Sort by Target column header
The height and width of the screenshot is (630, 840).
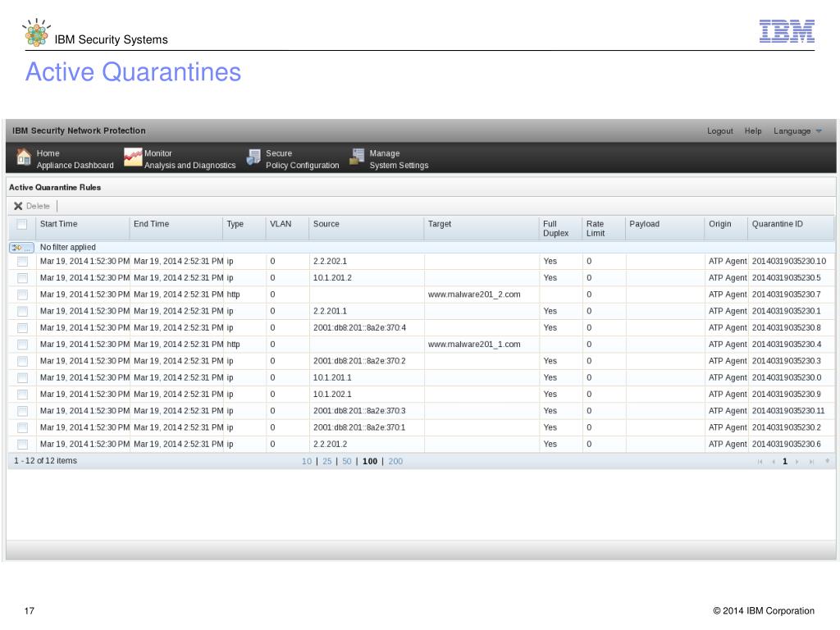482,228
